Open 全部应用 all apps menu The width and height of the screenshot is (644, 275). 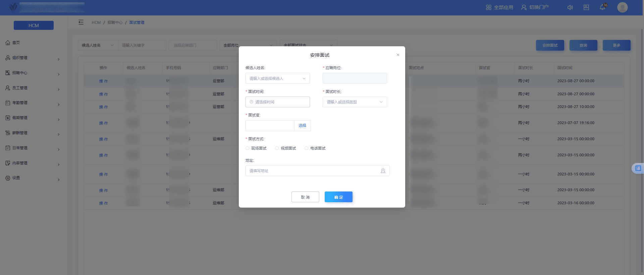tap(499, 7)
